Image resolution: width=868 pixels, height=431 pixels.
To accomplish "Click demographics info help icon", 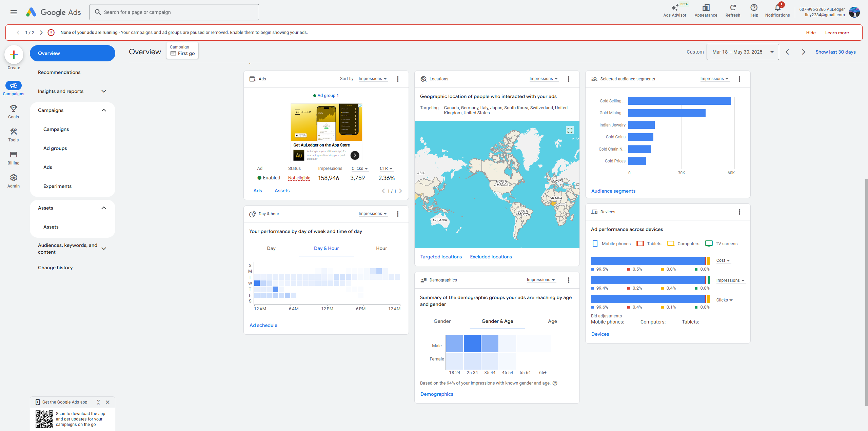I will tap(555, 383).
